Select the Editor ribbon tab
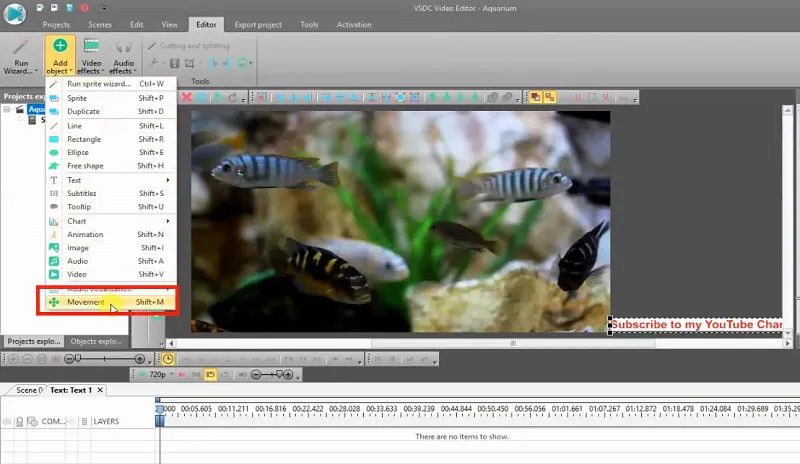800x464 pixels. [206, 25]
